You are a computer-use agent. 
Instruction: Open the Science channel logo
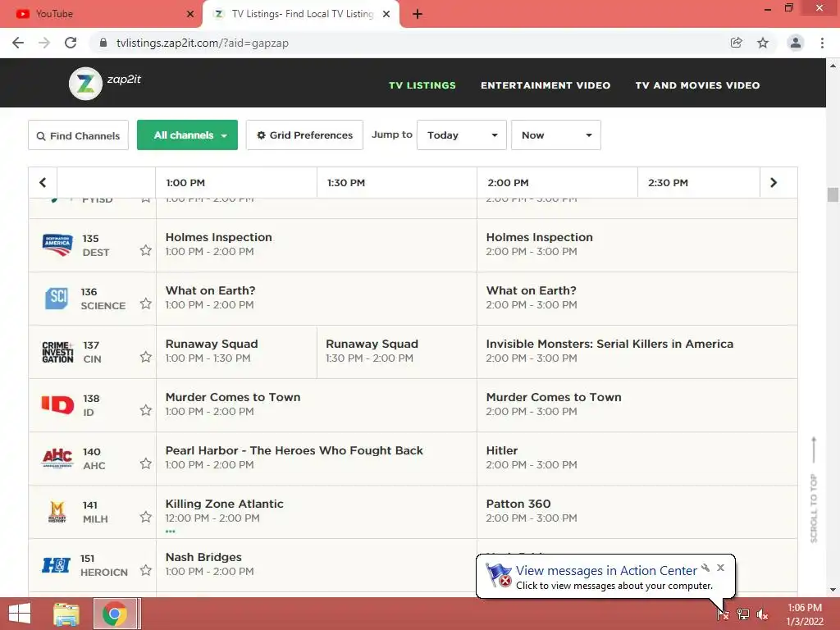(x=57, y=299)
